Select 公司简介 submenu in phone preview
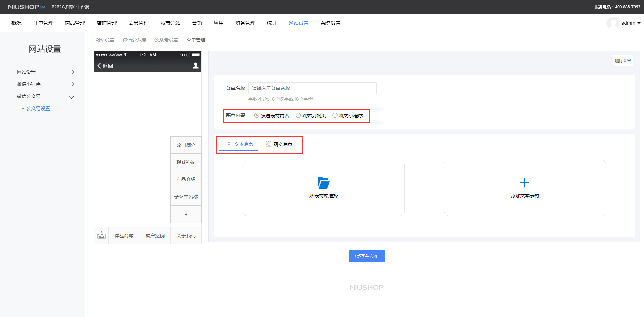644x317 pixels. click(186, 145)
